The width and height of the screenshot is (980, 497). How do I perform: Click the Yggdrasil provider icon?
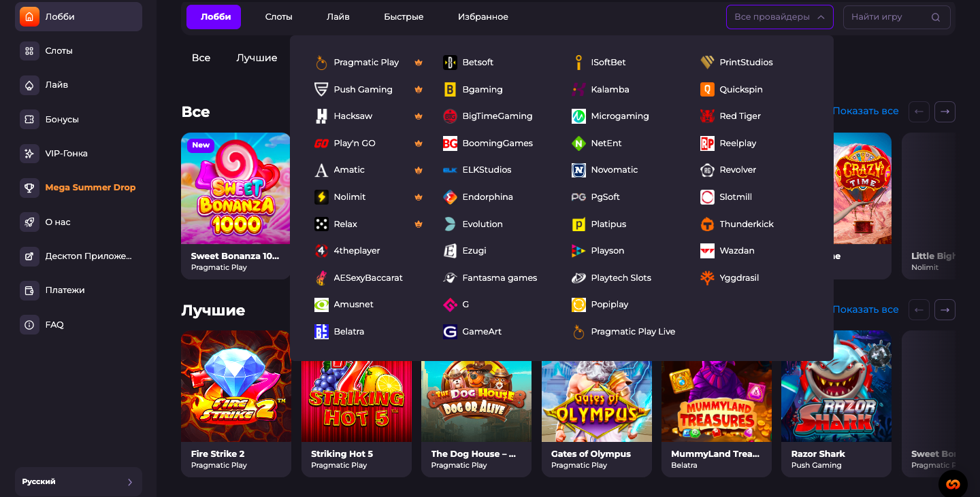pyautogui.click(x=707, y=278)
